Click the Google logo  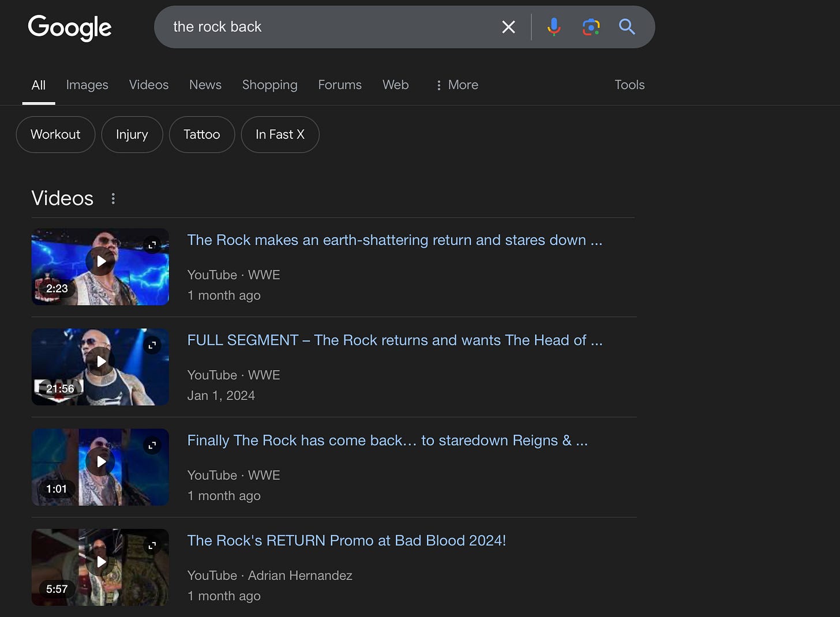(70, 28)
